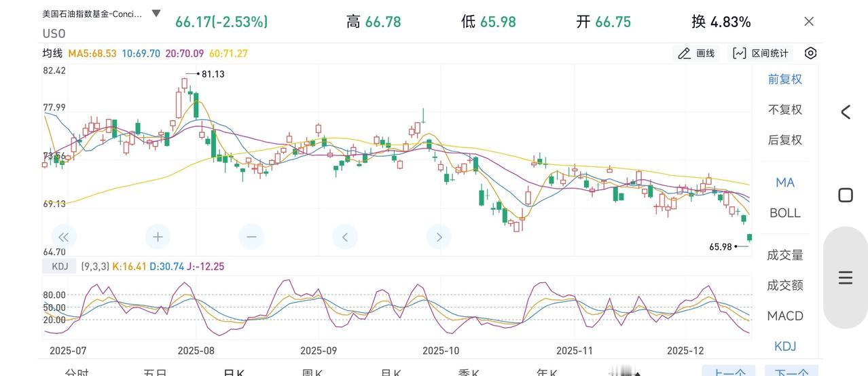Switch to 五日 five-day tab
This screenshot has width=868, height=376.
click(x=156, y=373)
